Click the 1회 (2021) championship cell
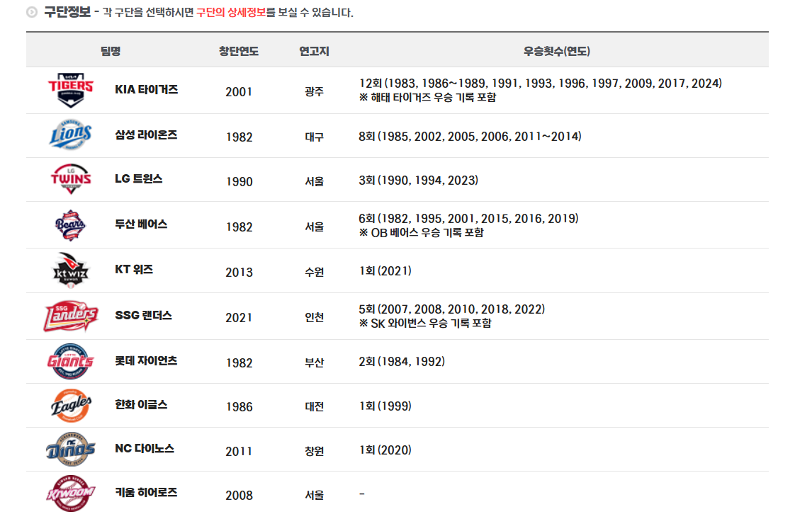The image size is (812, 514). click(385, 271)
